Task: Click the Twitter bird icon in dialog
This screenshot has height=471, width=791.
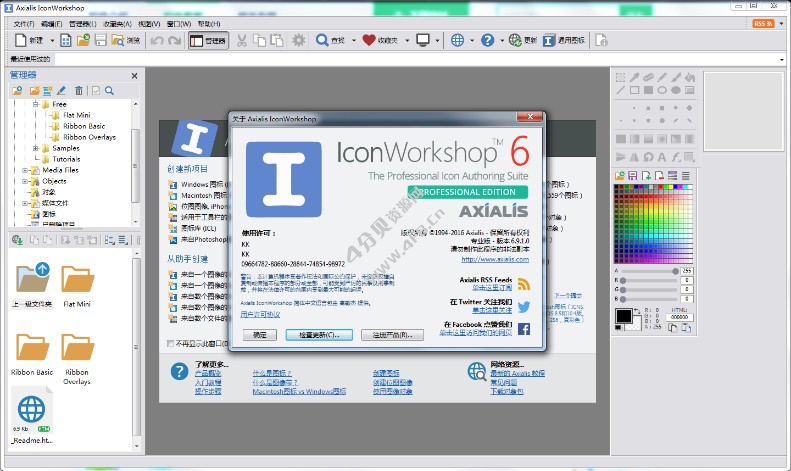Action: point(524,306)
